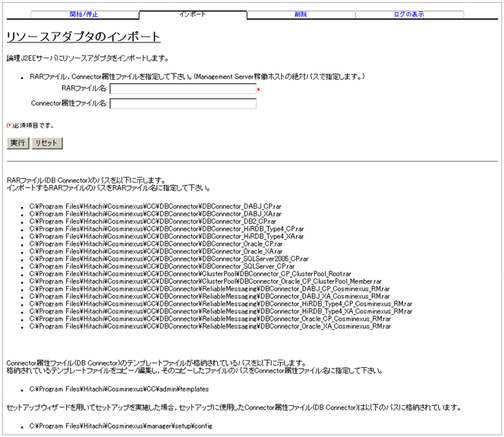504x437 pixels.
Task: Select the DBConnector_DB2_CP.rar path text
Action: tap(153, 222)
